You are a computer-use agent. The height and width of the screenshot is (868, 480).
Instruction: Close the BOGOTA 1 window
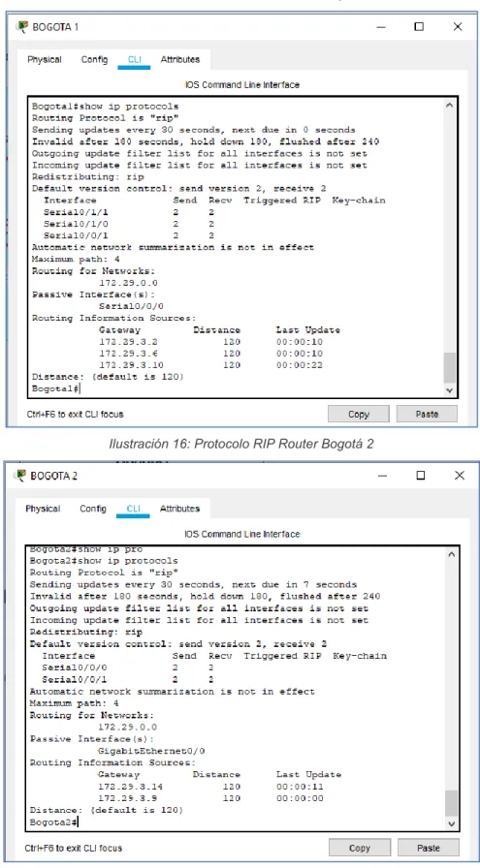pyautogui.click(x=458, y=26)
